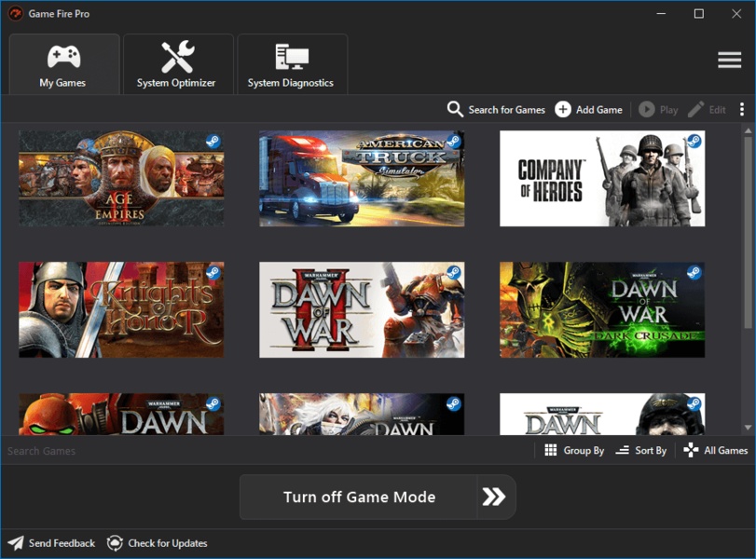
Task: Click Search for Games label
Action: click(x=506, y=110)
